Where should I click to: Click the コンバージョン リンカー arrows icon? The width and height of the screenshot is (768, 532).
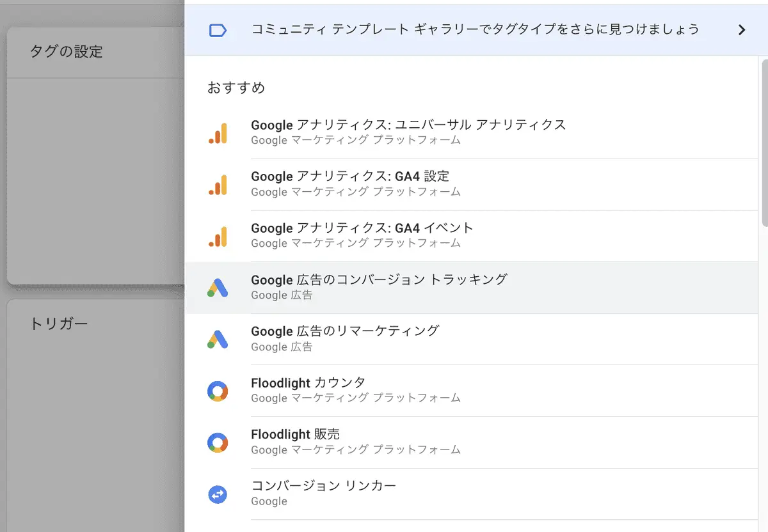coord(218,494)
